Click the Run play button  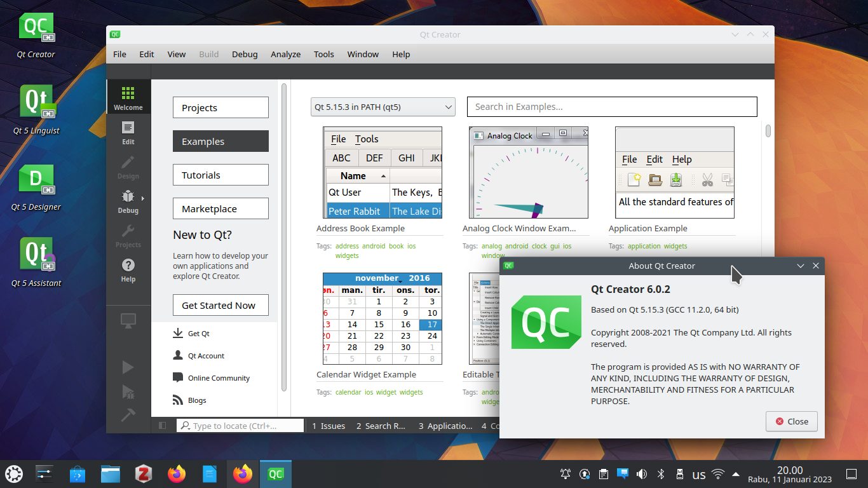click(x=128, y=367)
